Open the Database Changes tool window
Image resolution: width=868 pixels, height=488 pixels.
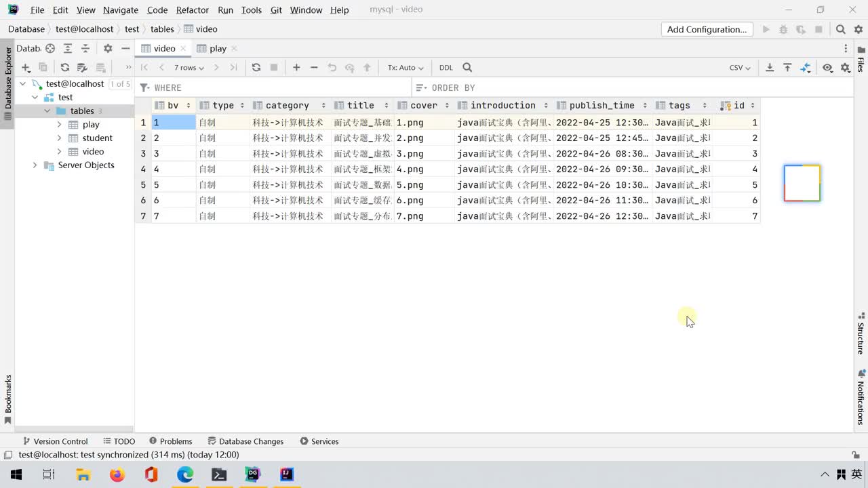point(245,441)
